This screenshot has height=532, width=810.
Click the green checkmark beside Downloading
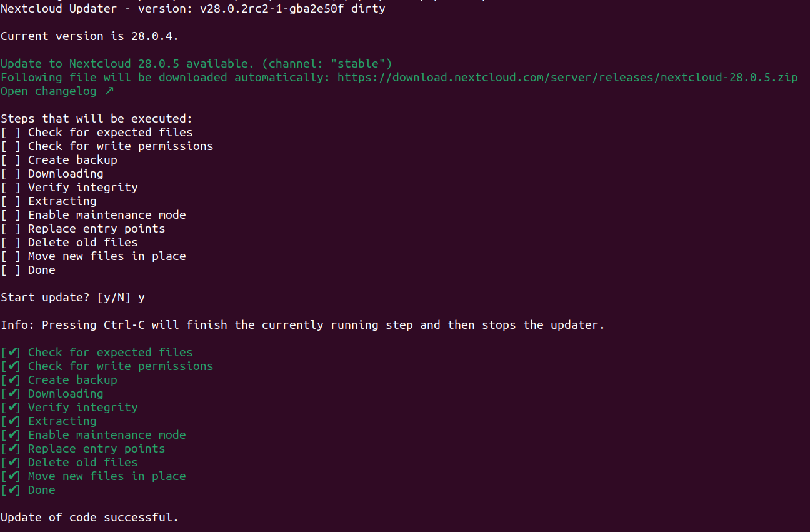pos(14,394)
